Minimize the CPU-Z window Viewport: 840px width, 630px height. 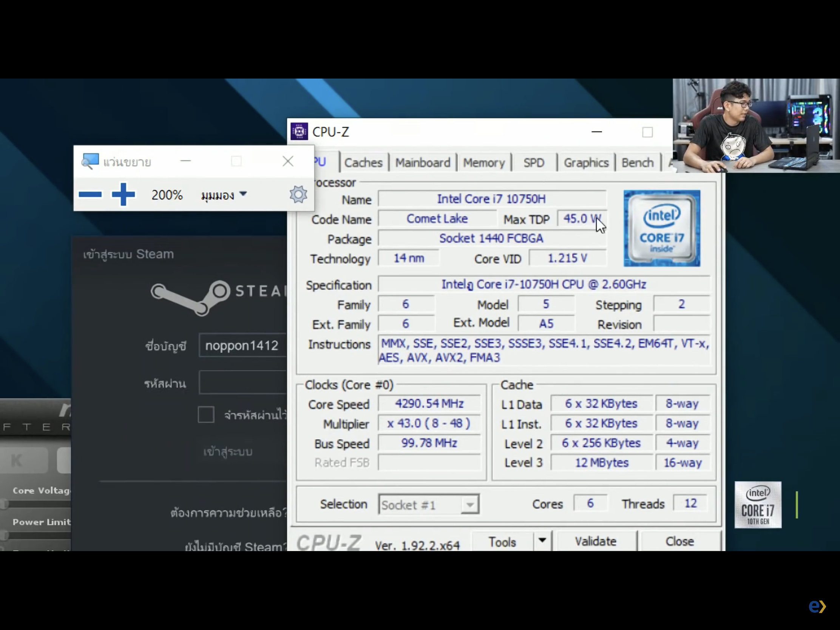[x=597, y=132]
